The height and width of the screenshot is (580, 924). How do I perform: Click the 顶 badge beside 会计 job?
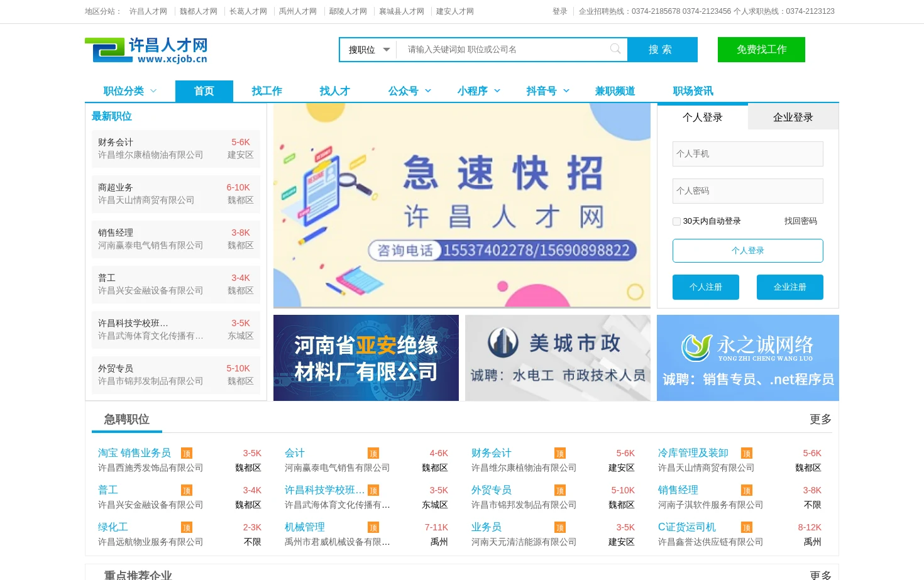373,454
